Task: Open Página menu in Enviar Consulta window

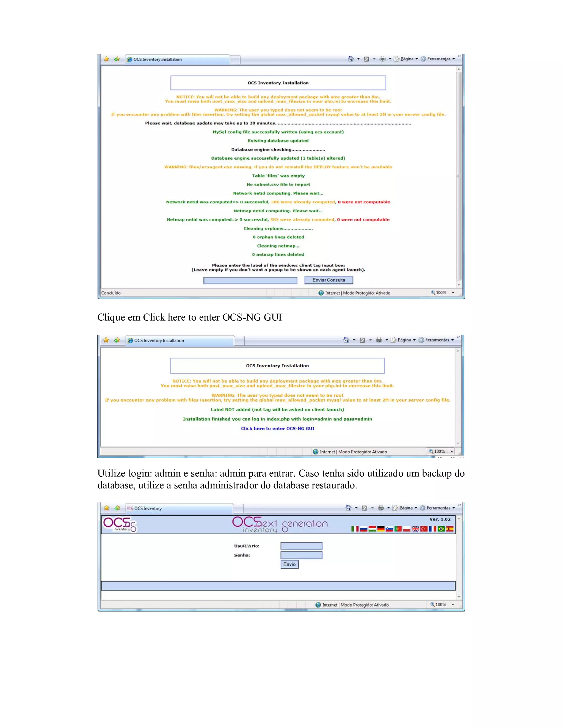Action: point(406,59)
